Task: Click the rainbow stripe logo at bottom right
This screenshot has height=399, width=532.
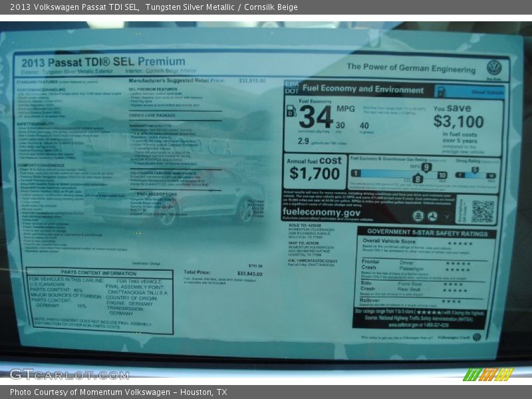Action: [x=487, y=374]
